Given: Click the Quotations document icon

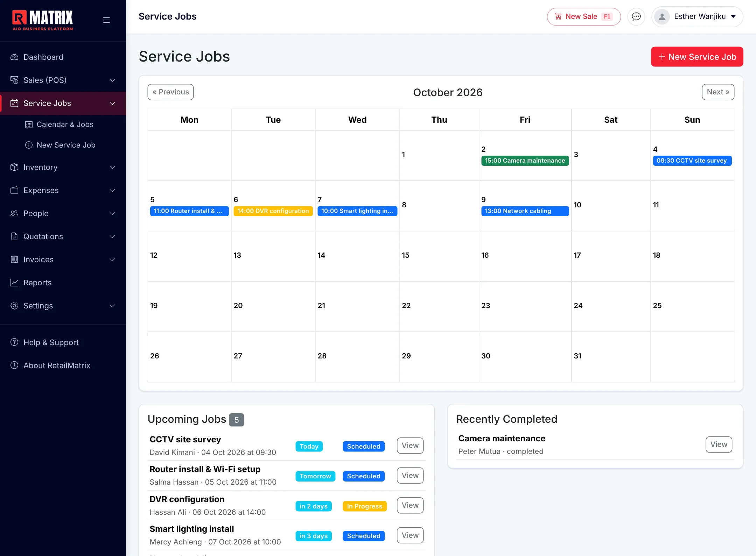Looking at the screenshot, I should (x=14, y=236).
